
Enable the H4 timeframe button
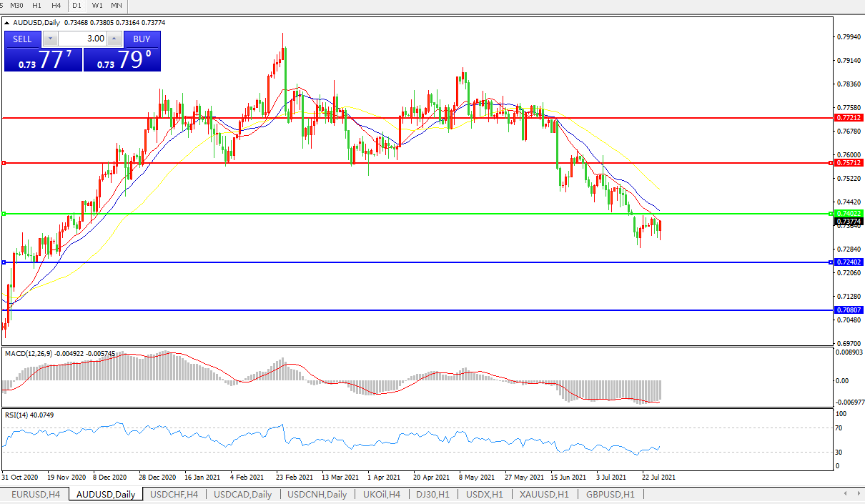click(56, 5)
